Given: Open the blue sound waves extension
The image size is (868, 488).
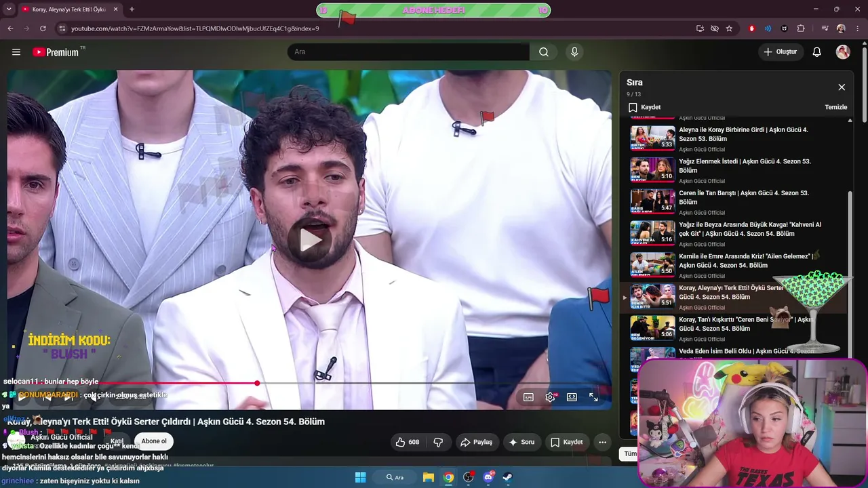Looking at the screenshot, I should pos(768,28).
